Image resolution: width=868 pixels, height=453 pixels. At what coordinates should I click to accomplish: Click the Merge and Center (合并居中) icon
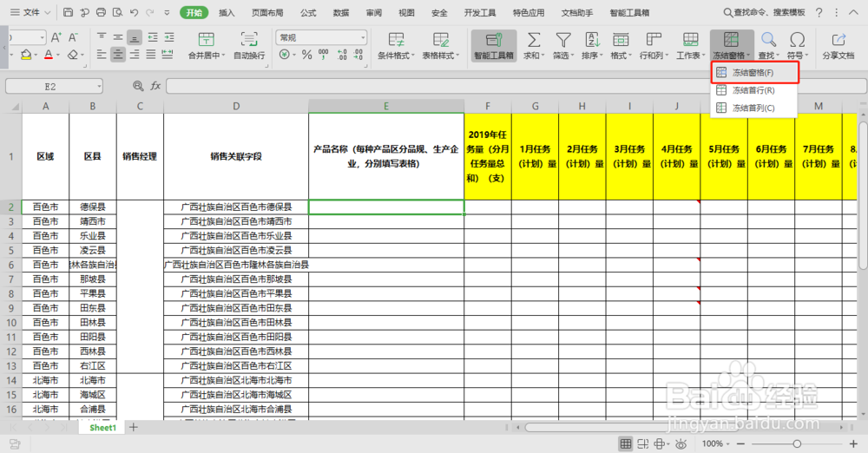206,39
